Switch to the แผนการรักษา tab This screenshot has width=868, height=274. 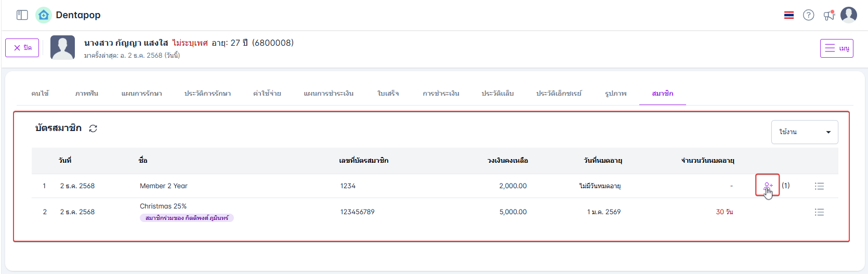pyautogui.click(x=141, y=94)
